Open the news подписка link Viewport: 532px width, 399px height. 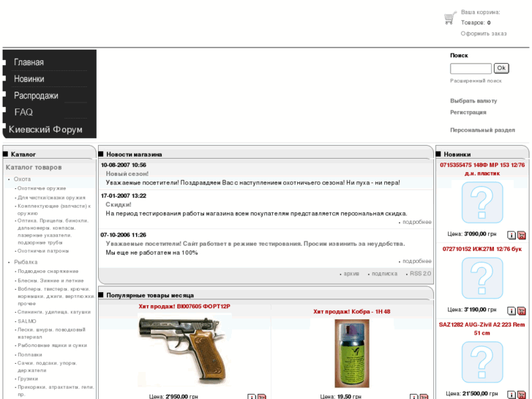point(384,274)
